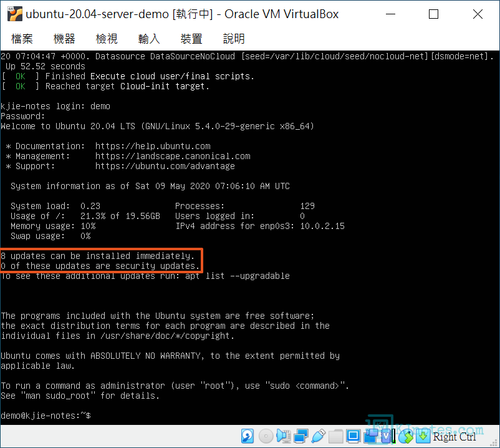Click the recording status camera icon
This screenshot has width=500, height=448.
370,436
